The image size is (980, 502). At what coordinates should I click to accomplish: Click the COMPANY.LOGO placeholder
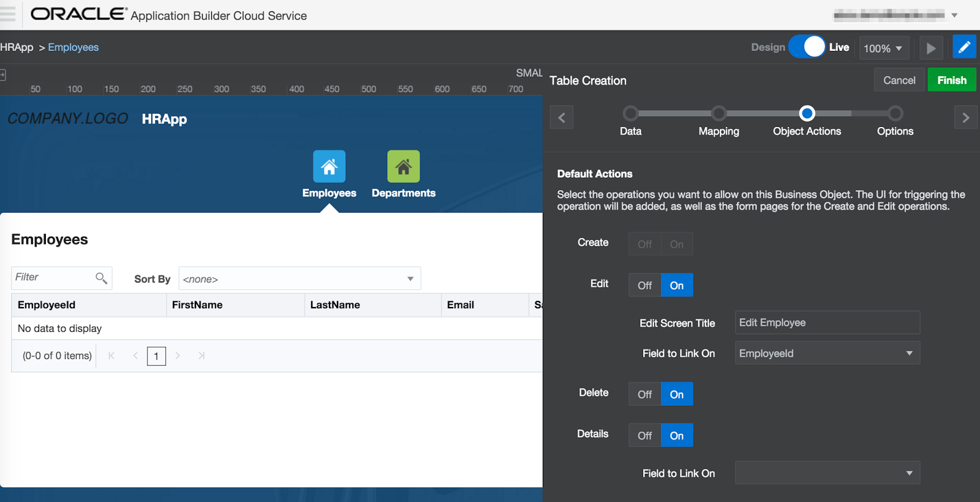(67, 118)
